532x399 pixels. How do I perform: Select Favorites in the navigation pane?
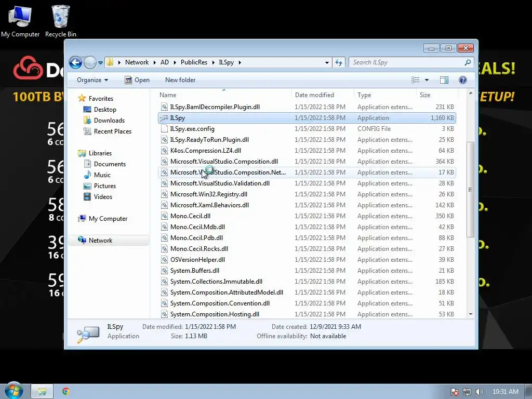point(101,99)
